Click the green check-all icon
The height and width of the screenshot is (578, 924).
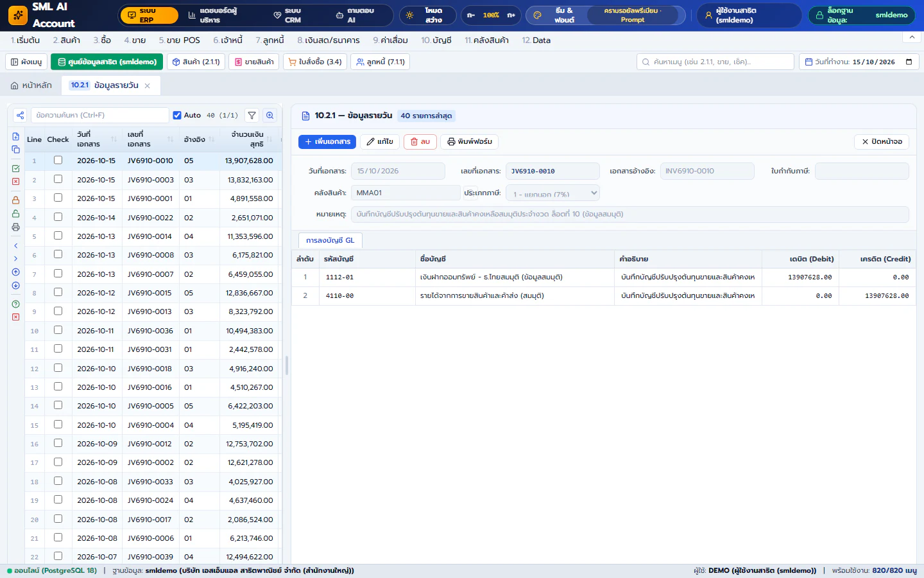(15, 168)
